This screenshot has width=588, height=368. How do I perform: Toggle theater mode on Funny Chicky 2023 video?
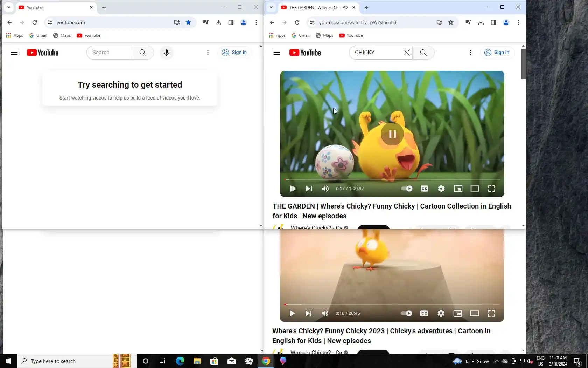[475, 313]
